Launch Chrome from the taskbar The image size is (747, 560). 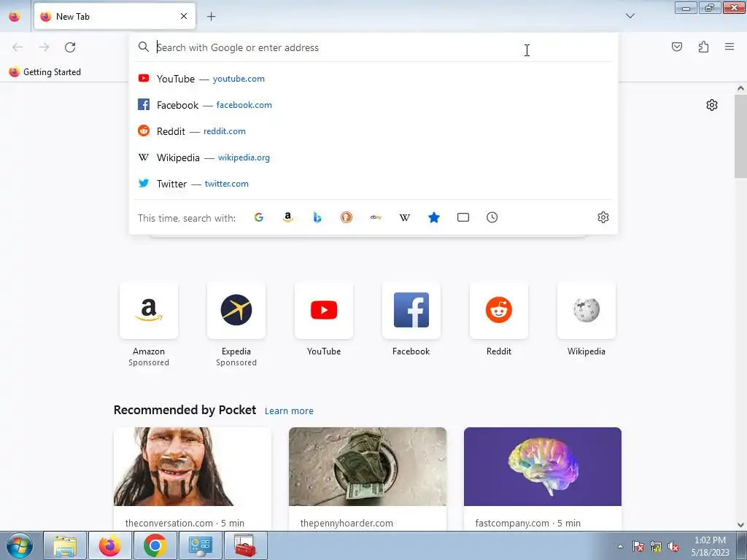point(155,545)
